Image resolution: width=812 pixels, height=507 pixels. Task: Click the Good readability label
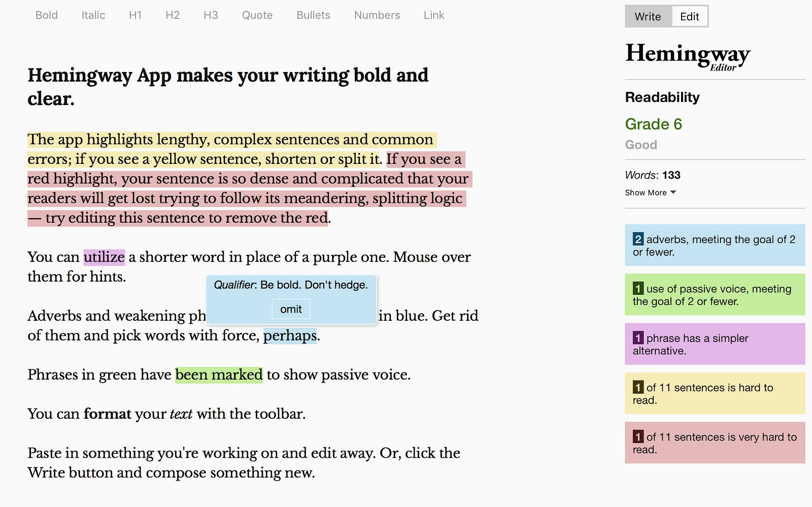pyautogui.click(x=641, y=145)
